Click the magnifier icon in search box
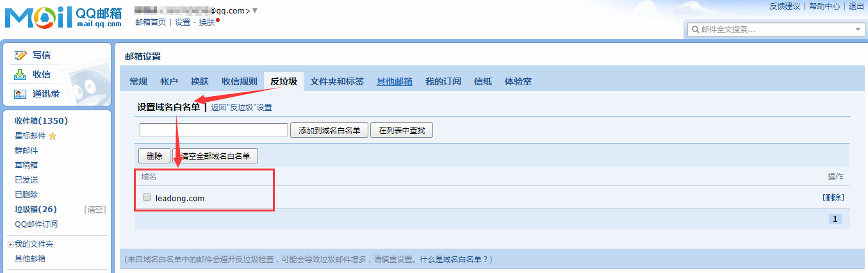Viewport: 868px width, 273px height. (695, 29)
